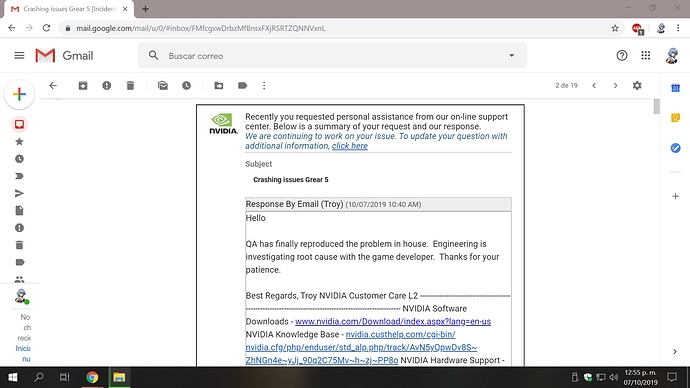Open the Windows notification center
The height and width of the screenshot is (388, 690).
click(x=672, y=377)
